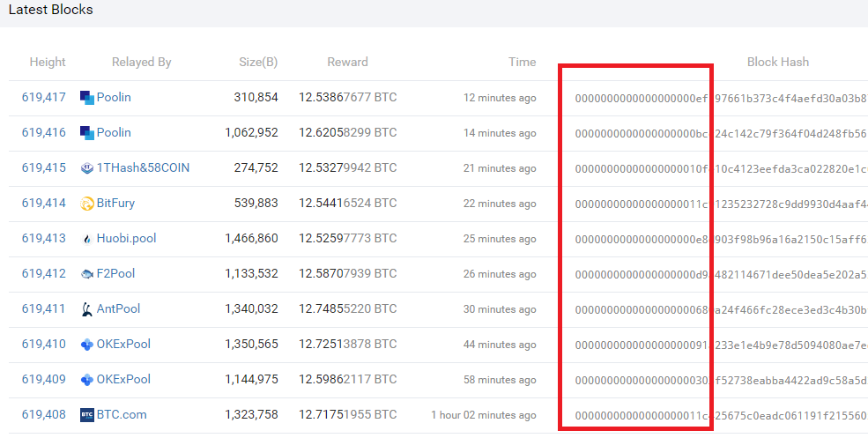868x438 pixels.
Task: Open block height 619,409
Action: click(x=44, y=379)
